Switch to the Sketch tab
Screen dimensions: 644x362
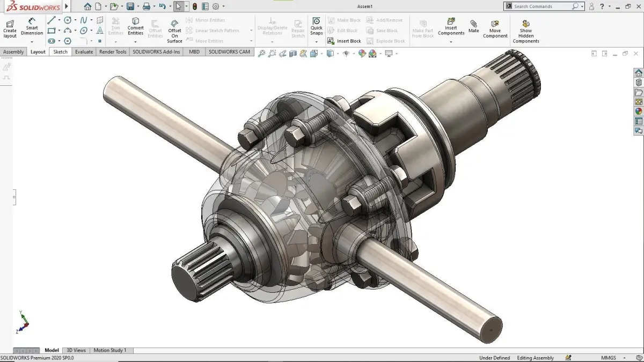click(x=61, y=52)
